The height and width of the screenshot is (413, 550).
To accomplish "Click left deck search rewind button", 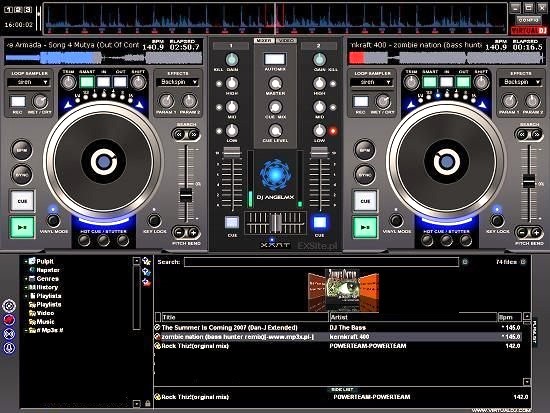I will point(179,134).
